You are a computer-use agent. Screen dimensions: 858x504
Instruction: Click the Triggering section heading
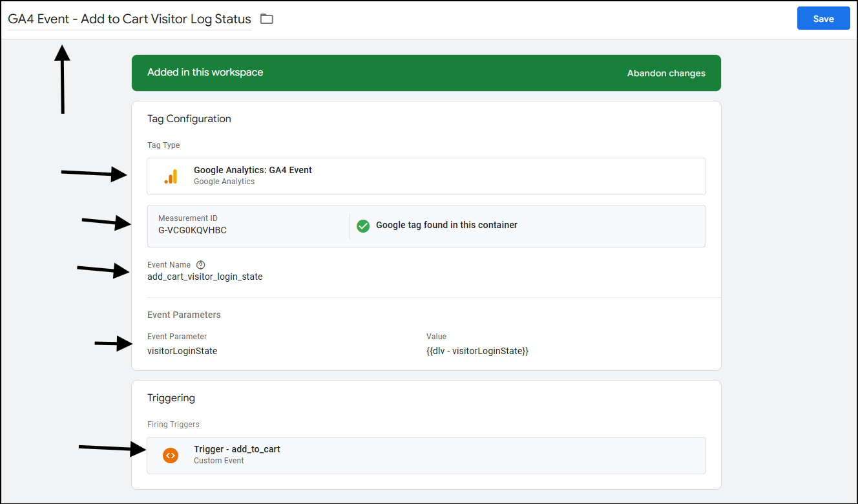[171, 398]
